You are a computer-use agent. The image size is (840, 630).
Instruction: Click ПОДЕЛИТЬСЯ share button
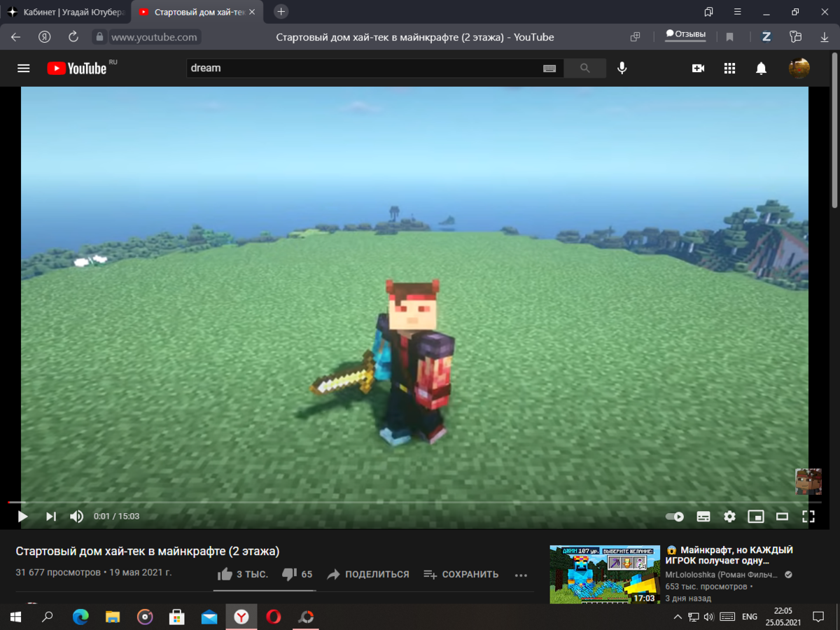[368, 574]
